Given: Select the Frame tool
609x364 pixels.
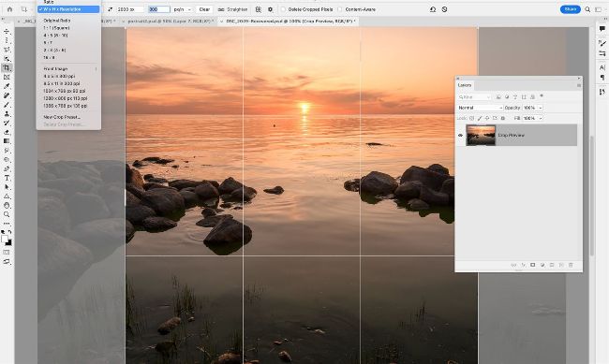Looking at the screenshot, I should [7, 78].
